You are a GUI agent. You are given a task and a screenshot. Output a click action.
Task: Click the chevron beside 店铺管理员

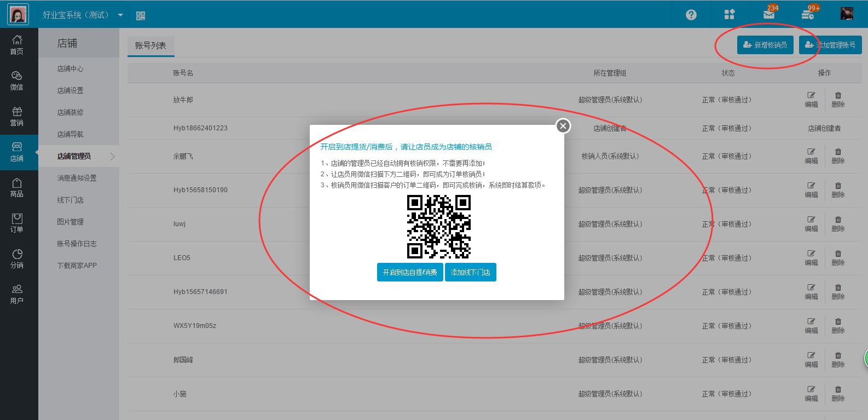pos(112,157)
